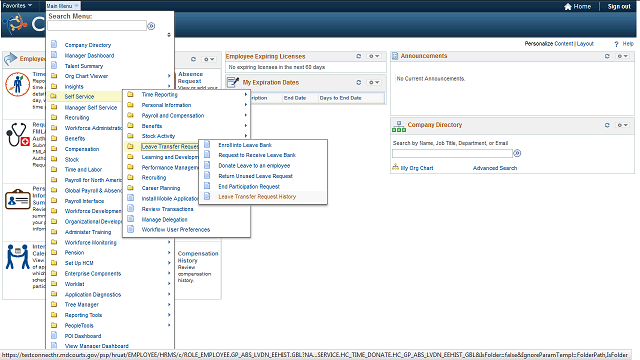The height and width of the screenshot is (360, 640).
Task: Click the Time reporting person icon
Action: (17, 84)
